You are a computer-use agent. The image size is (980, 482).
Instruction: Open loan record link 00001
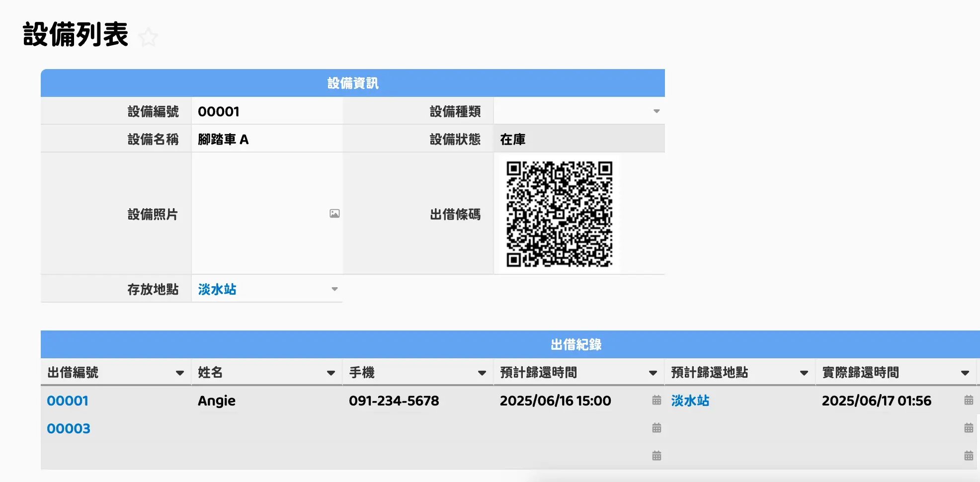[68, 401]
